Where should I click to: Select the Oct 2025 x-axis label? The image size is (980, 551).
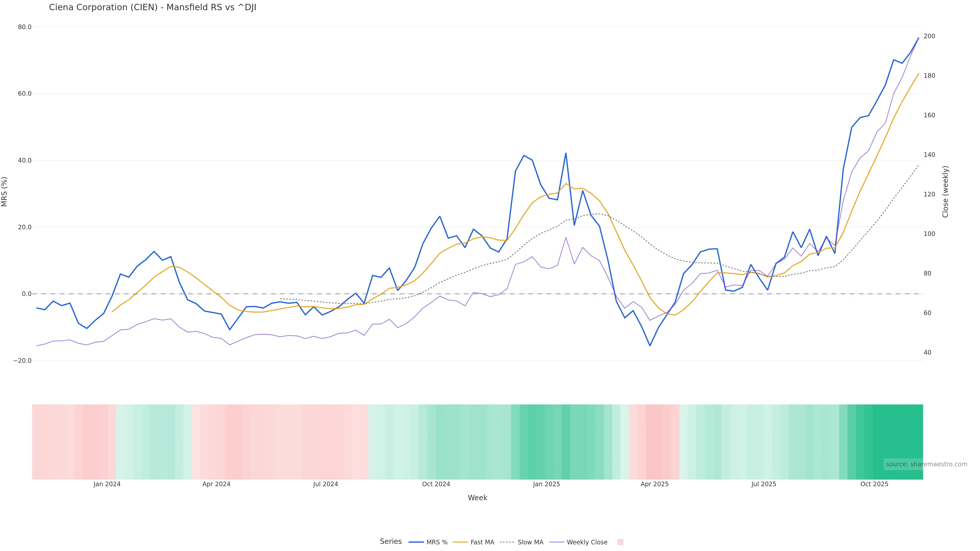point(874,484)
